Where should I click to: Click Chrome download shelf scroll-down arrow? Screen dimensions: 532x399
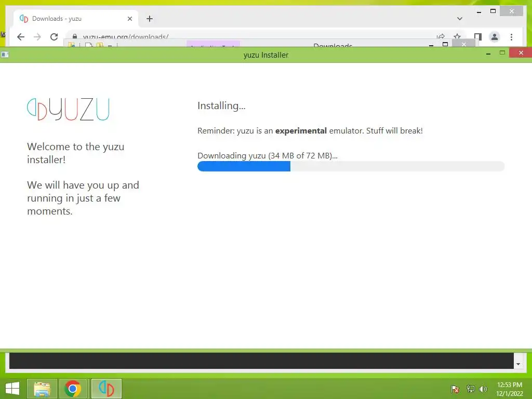(x=518, y=364)
